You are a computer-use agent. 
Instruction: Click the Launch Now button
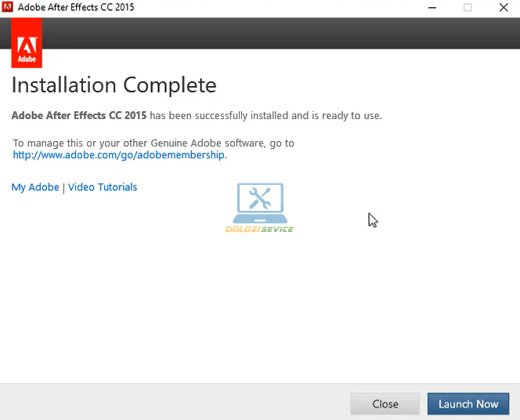point(468,404)
